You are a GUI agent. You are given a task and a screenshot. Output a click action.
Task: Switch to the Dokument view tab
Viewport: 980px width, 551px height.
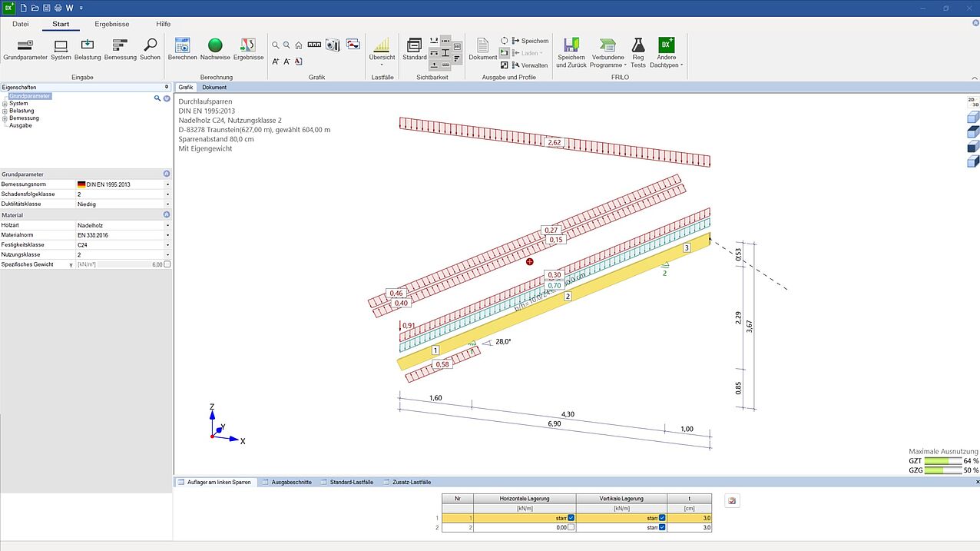(x=214, y=88)
